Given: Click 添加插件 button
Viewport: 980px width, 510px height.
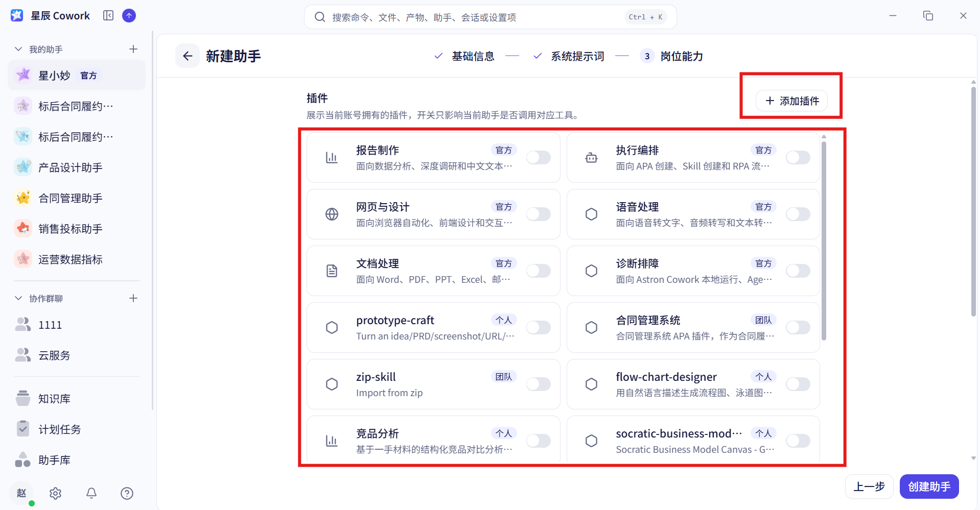Looking at the screenshot, I should [792, 101].
